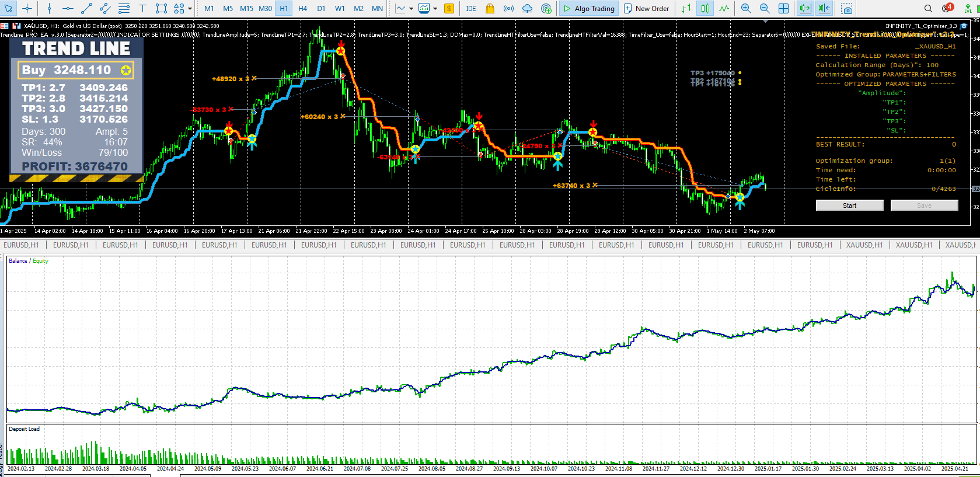Click the zoom in magnifier icon
Viewport: 980px width, 477px height.
[746, 8]
